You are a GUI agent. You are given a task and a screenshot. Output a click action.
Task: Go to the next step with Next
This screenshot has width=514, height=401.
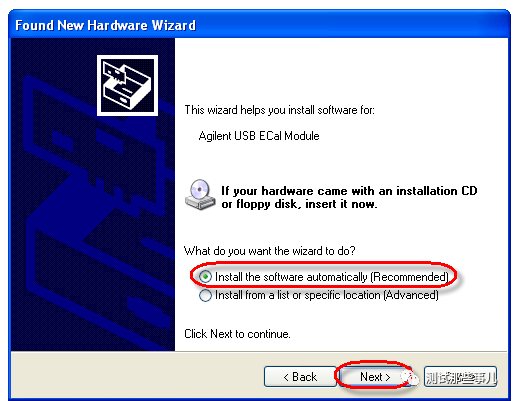pyautogui.click(x=375, y=377)
